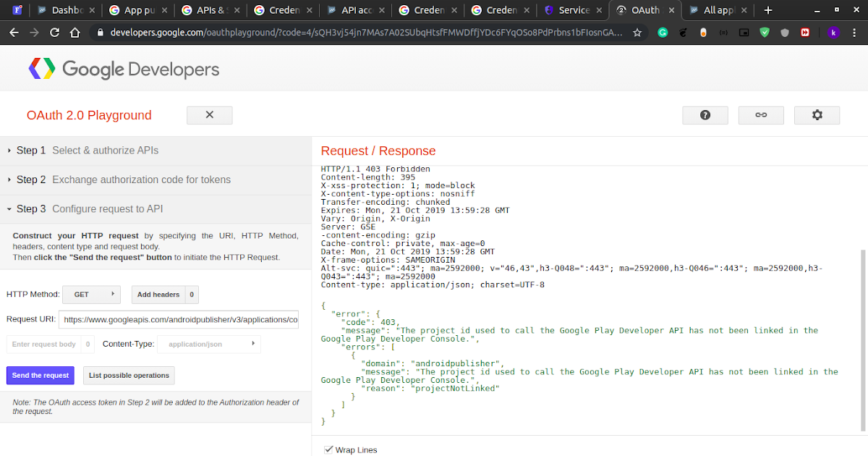
Task: Click the Request URI input field
Action: point(179,319)
